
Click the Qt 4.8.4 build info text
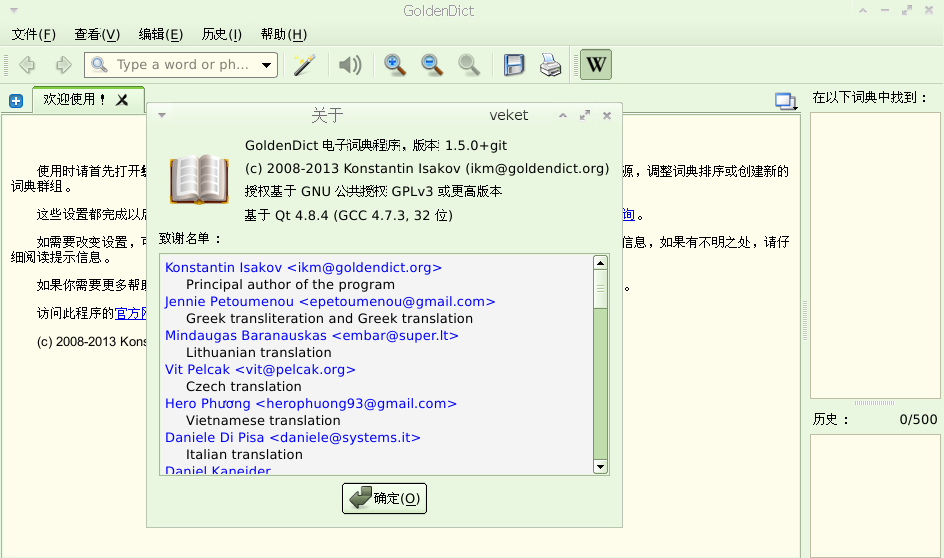349,215
